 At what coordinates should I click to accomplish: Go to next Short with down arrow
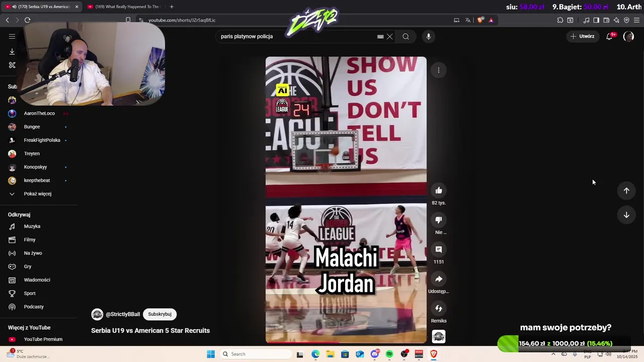pos(626,215)
